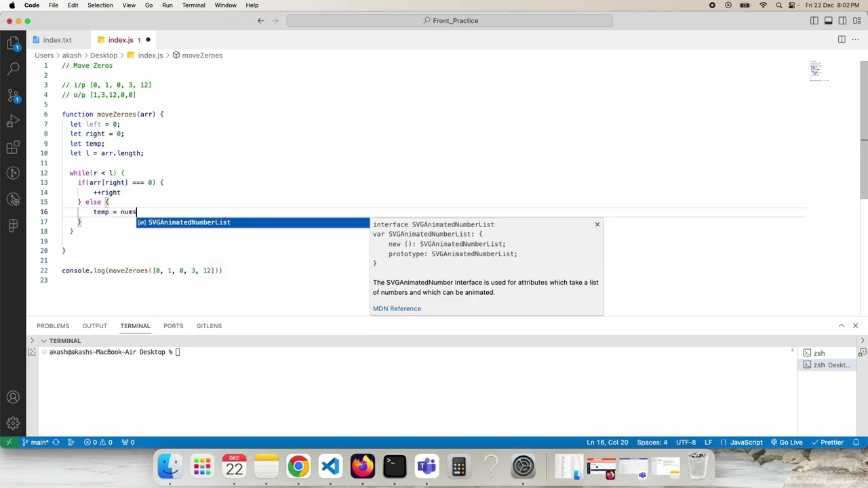Open the PROBLEMS panel tab
Image resolution: width=868 pixels, height=488 pixels.
coord(53,326)
